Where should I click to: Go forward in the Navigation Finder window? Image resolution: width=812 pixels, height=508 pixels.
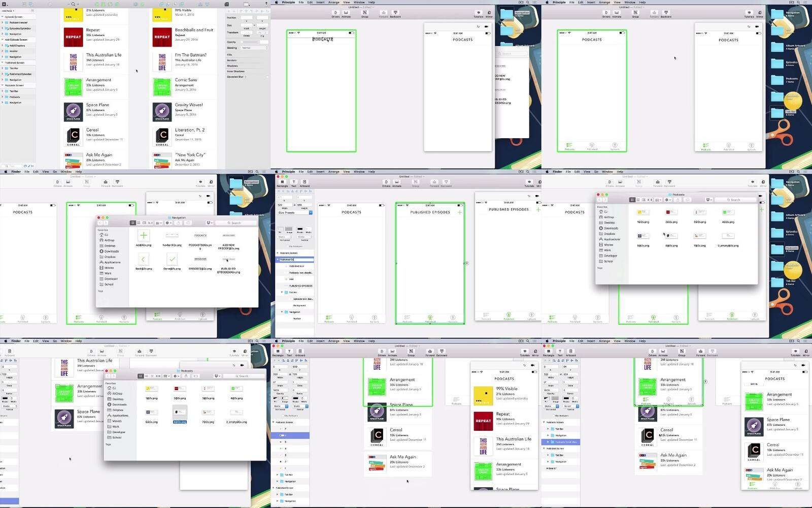point(106,223)
